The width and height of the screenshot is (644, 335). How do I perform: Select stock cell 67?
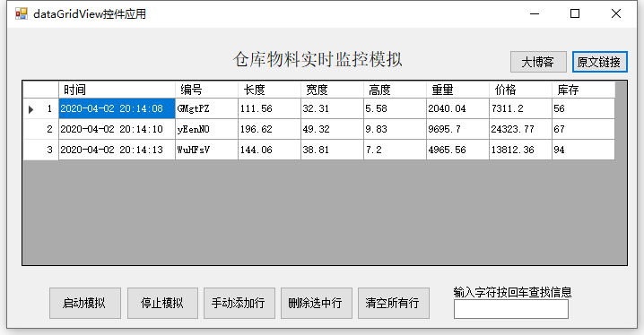[x=584, y=129]
